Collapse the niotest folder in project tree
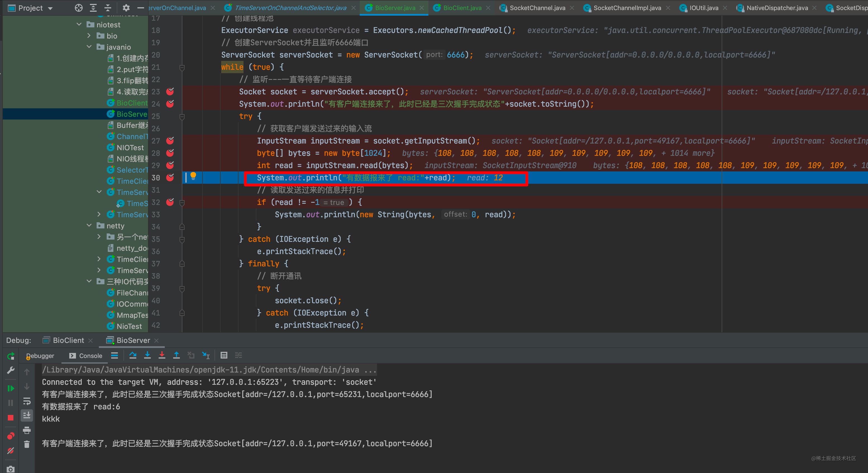 (79, 24)
